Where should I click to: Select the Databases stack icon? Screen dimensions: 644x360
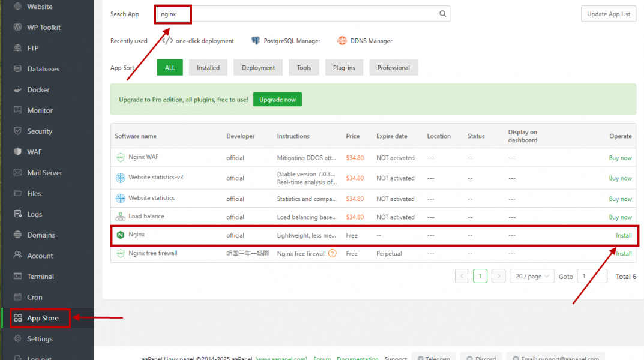pos(17,68)
